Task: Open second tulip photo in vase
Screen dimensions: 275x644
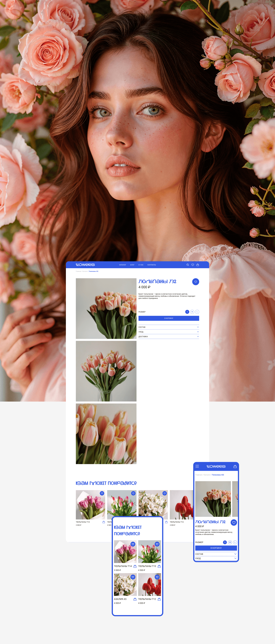Action: tap(106, 371)
